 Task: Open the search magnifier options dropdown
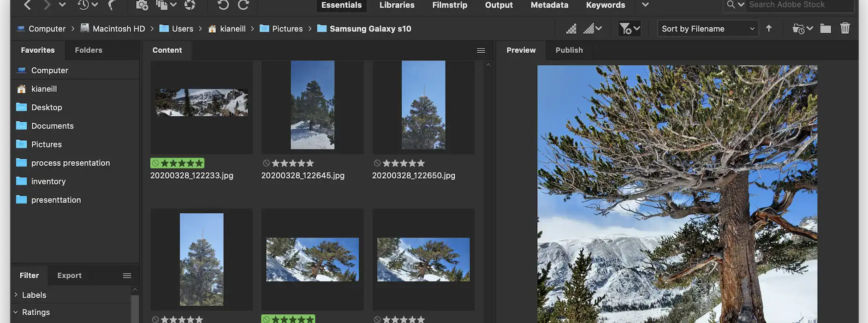point(736,5)
